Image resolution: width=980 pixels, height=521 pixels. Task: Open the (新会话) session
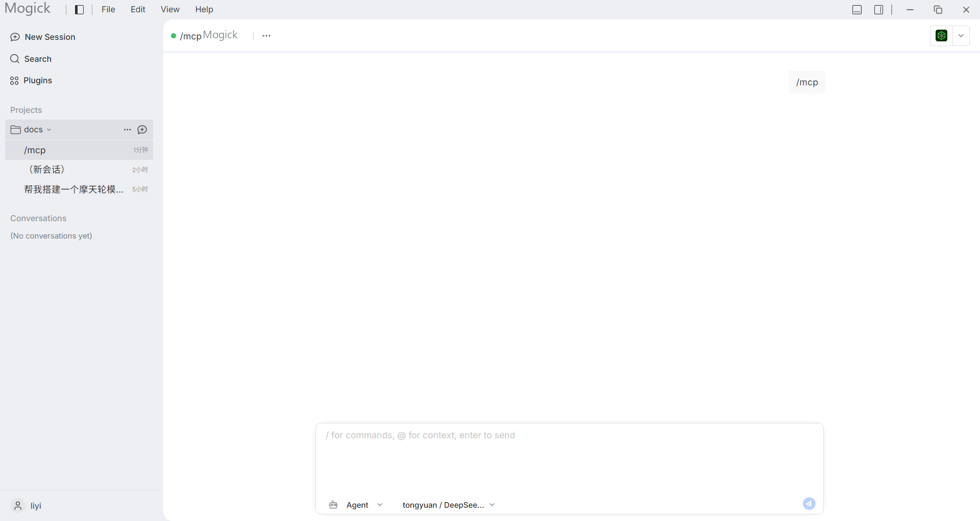click(79, 170)
